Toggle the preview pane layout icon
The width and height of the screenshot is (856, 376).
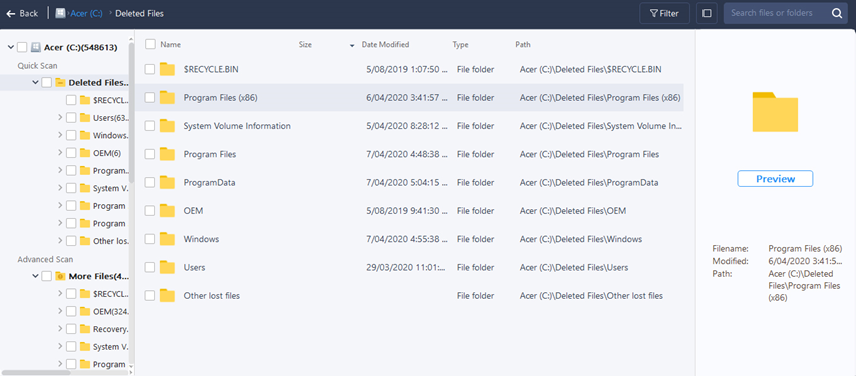point(707,14)
